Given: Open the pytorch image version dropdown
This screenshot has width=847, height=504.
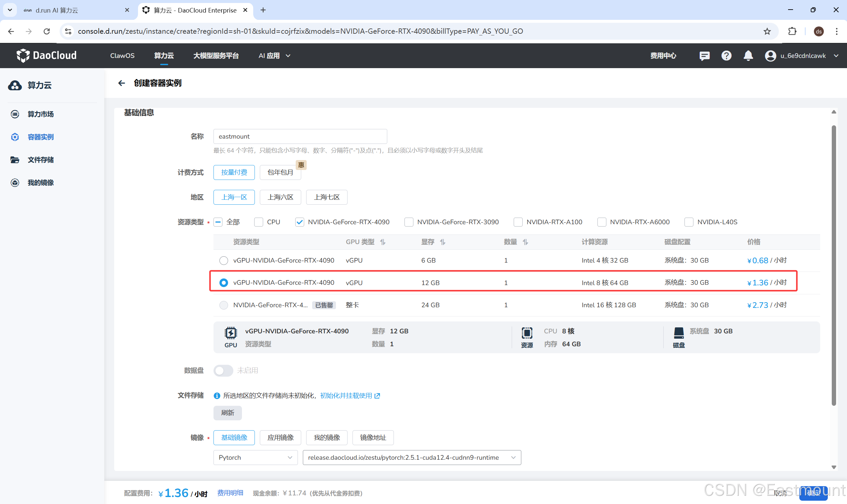Looking at the screenshot, I should tap(412, 457).
